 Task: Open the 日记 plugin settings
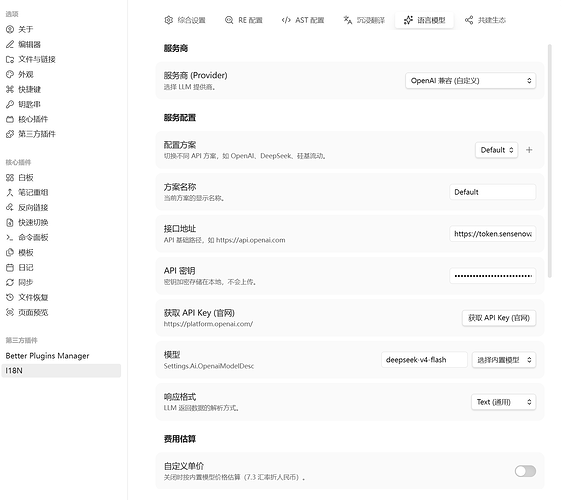61,267
